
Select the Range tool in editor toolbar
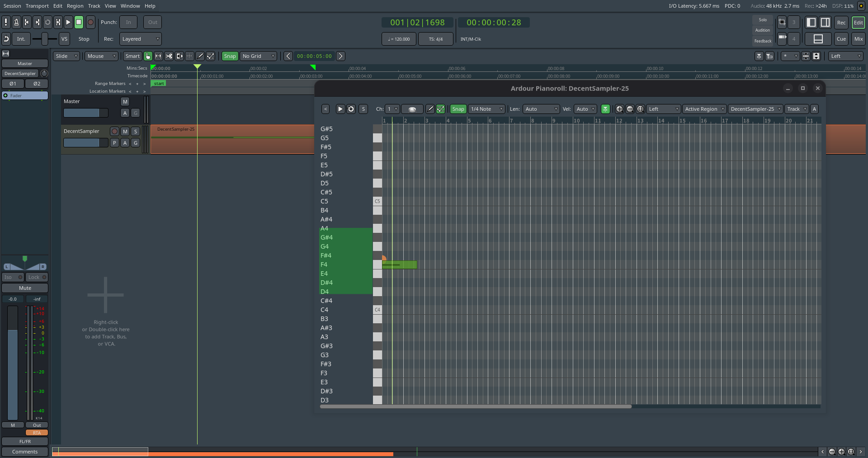pos(158,56)
